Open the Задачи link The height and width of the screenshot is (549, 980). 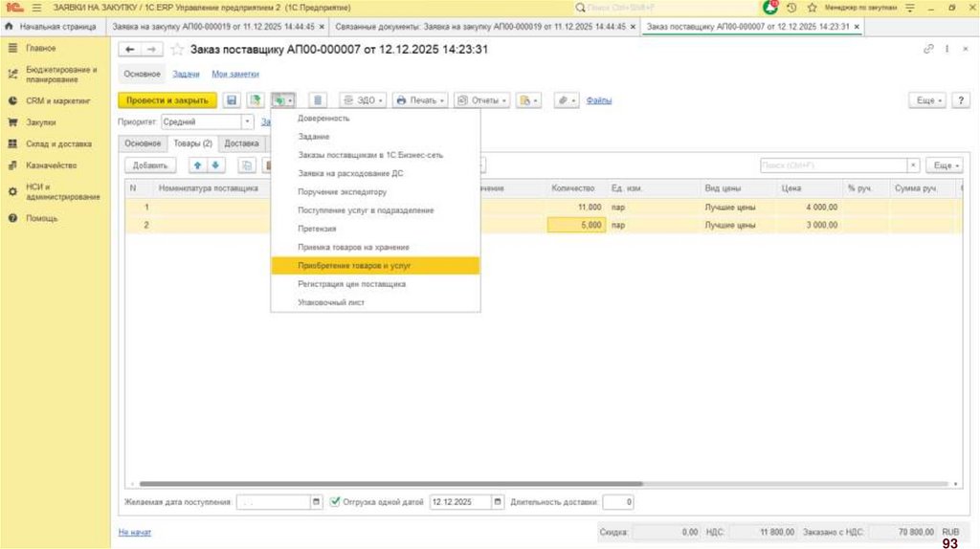pyautogui.click(x=186, y=74)
